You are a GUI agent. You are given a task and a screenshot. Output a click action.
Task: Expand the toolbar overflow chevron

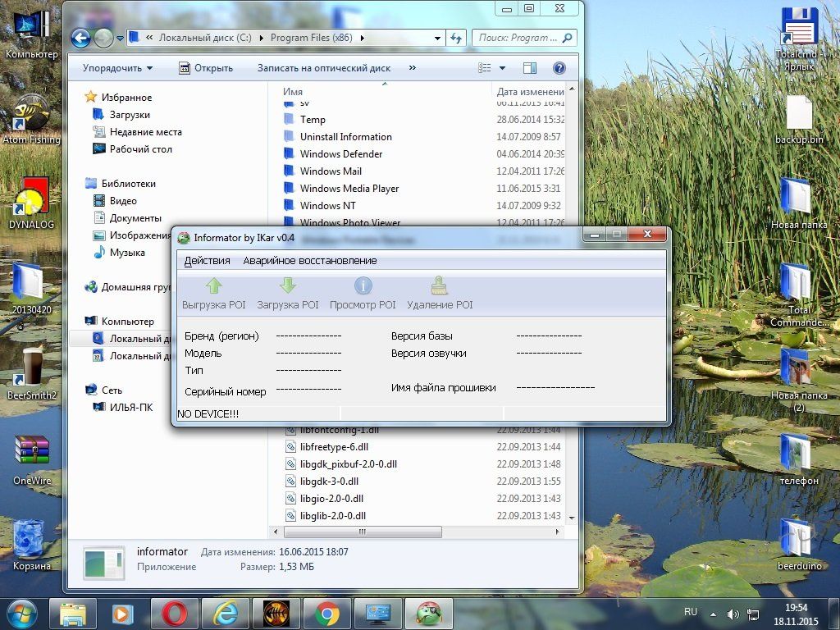pyautogui.click(x=412, y=68)
